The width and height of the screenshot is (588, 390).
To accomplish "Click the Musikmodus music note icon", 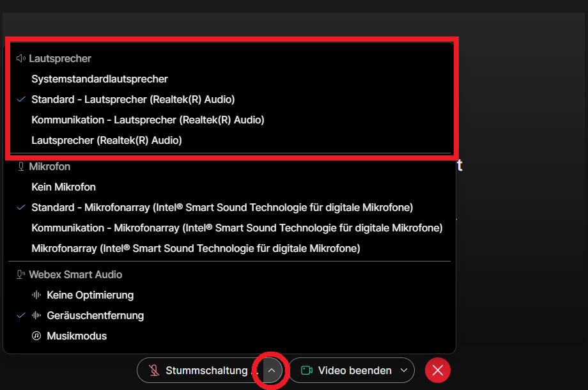I will coord(36,336).
